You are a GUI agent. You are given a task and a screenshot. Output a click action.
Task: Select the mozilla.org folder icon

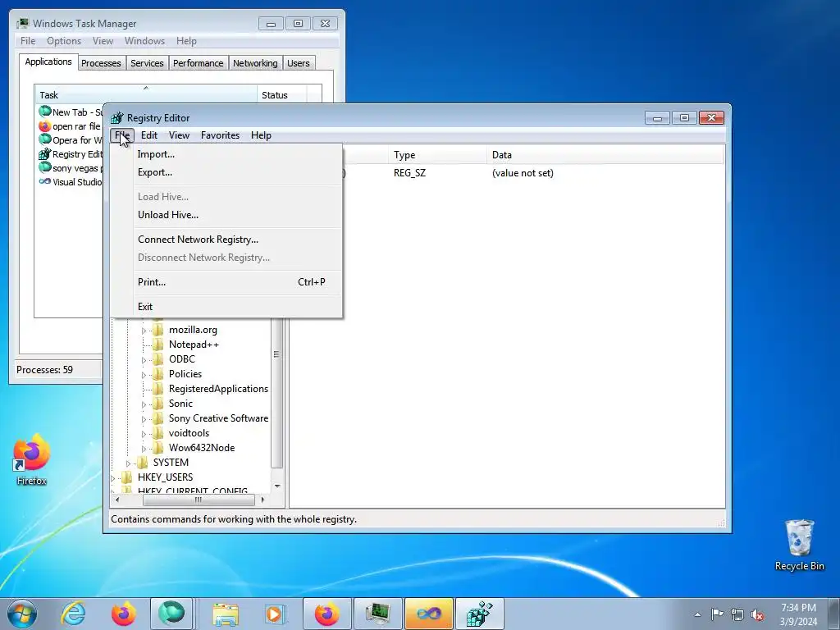pyautogui.click(x=158, y=330)
